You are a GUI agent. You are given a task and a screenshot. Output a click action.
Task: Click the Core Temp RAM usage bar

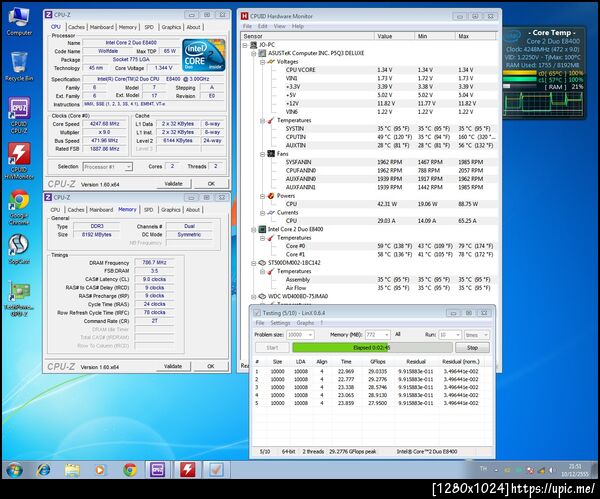(x=520, y=87)
